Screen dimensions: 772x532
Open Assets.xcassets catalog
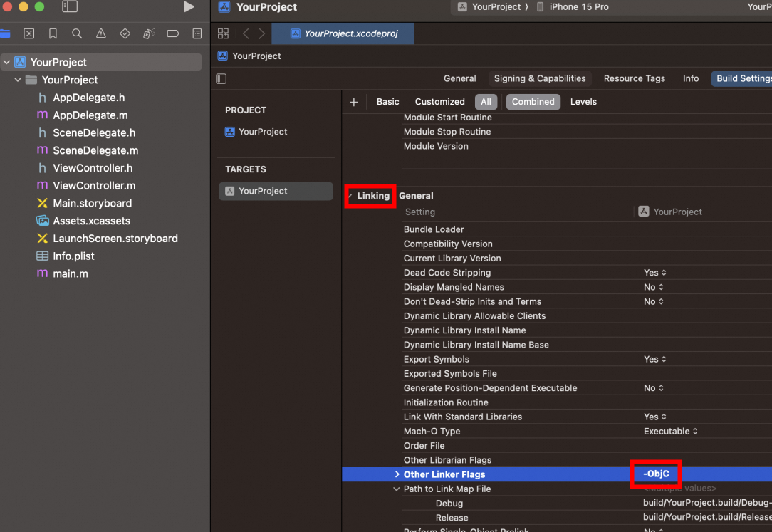click(92, 221)
